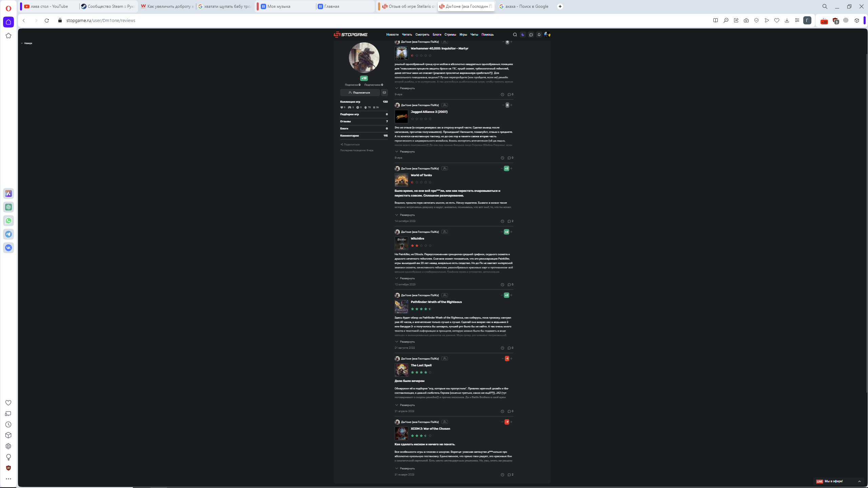Open browser downloads icon
Viewport: 868px width, 488px height.
tap(787, 20)
